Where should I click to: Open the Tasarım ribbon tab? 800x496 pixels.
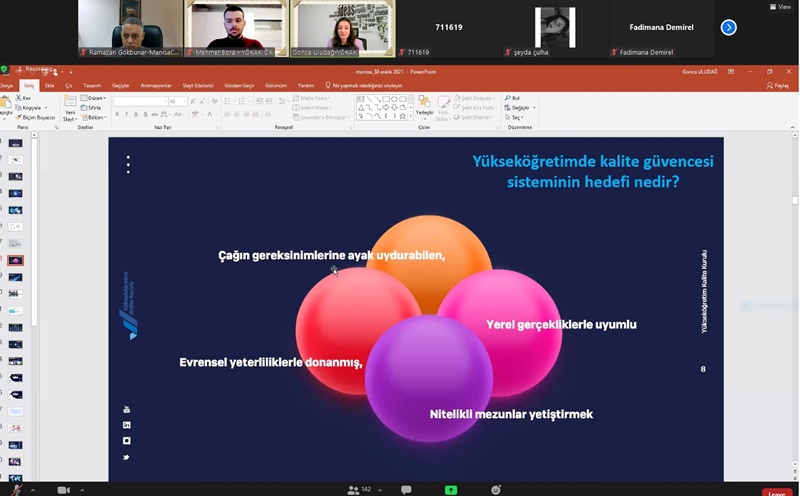pyautogui.click(x=92, y=86)
